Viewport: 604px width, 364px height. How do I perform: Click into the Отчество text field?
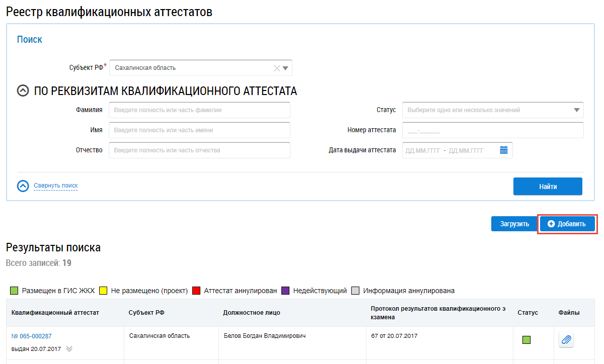pos(199,150)
